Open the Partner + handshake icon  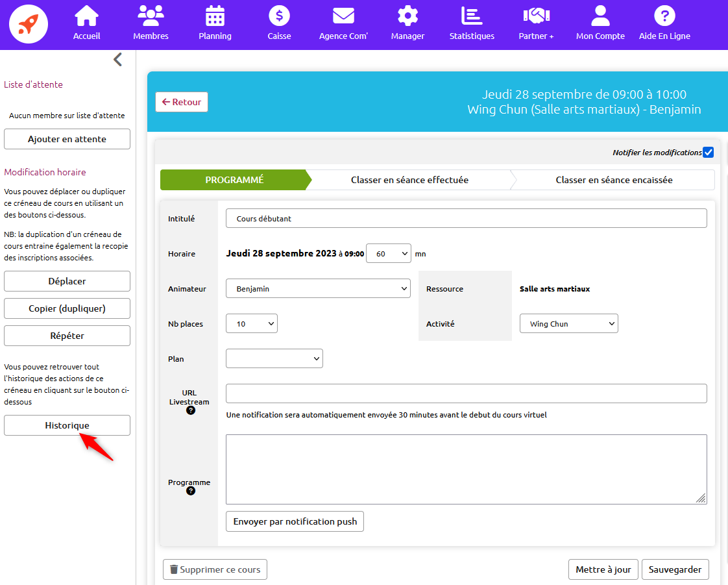click(536, 16)
